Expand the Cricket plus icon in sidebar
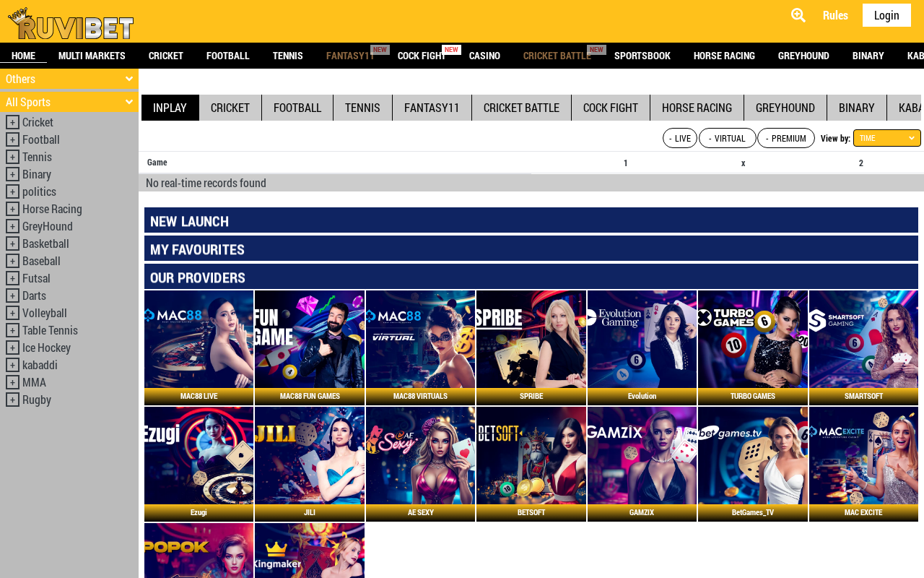Viewport: 924px width, 578px height. coord(12,122)
